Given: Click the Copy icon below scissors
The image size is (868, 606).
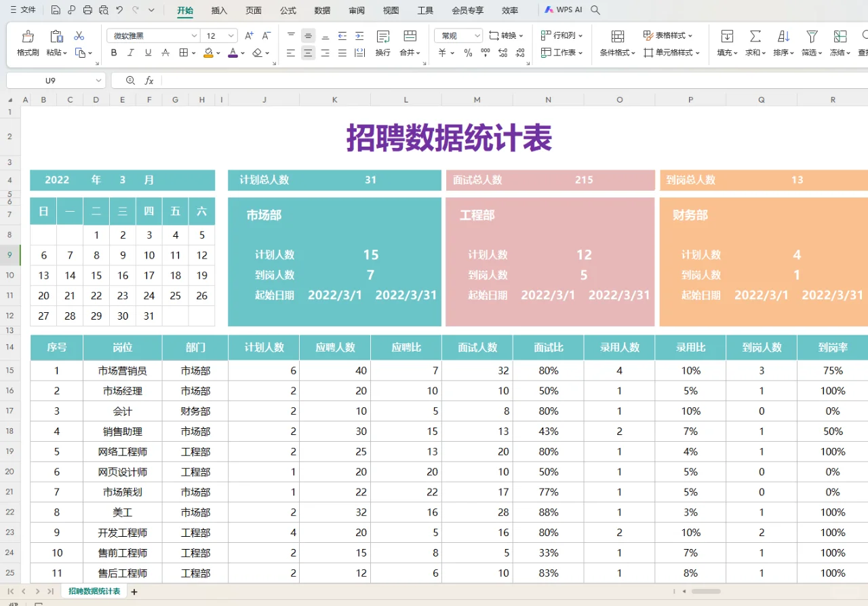Looking at the screenshot, I should coord(80,53).
